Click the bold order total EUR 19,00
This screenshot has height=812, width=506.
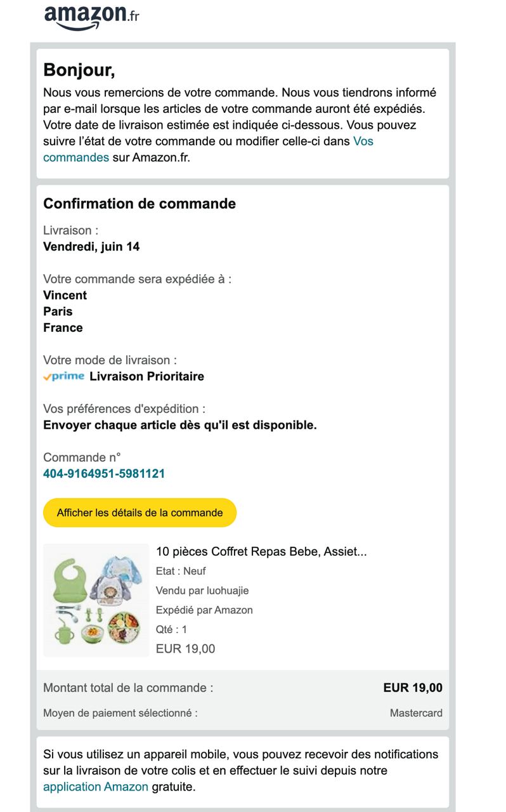[413, 688]
